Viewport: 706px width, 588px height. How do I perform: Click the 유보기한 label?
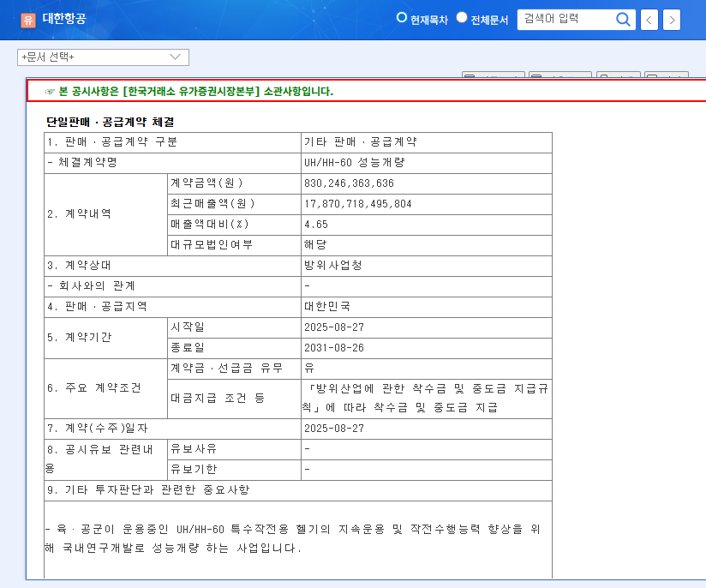point(193,469)
